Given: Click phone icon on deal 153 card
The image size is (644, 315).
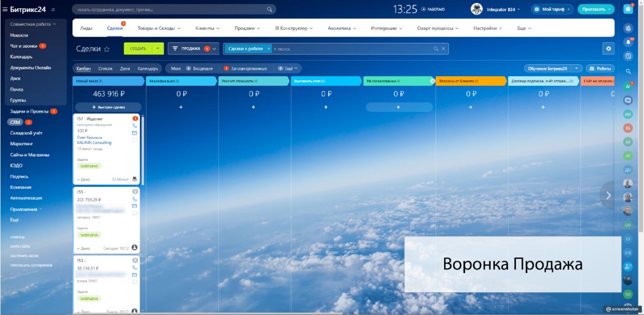Looking at the screenshot, I should pyautogui.click(x=135, y=267).
